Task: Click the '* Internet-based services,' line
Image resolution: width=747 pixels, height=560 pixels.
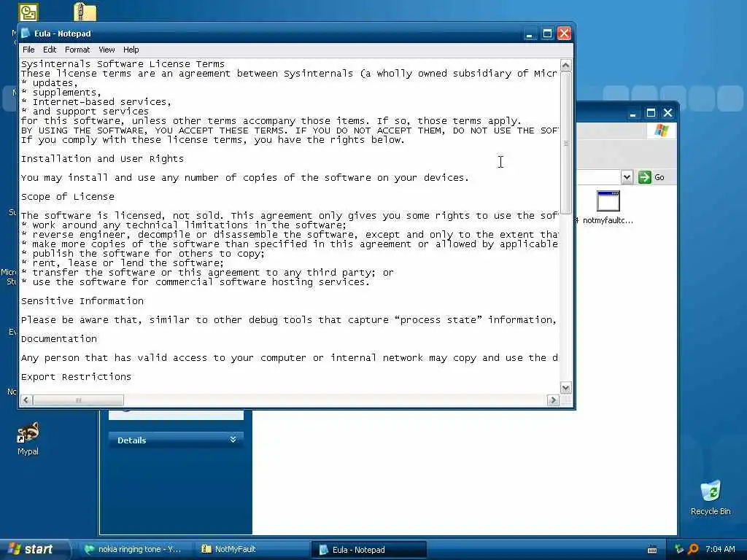Action: point(96,102)
